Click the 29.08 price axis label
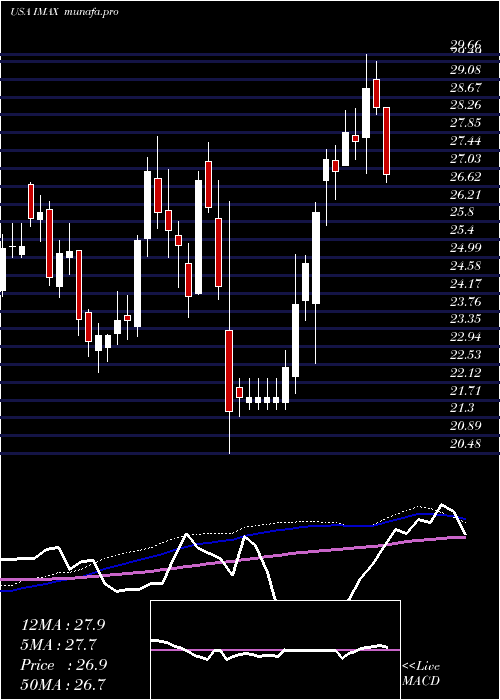 pos(466,70)
